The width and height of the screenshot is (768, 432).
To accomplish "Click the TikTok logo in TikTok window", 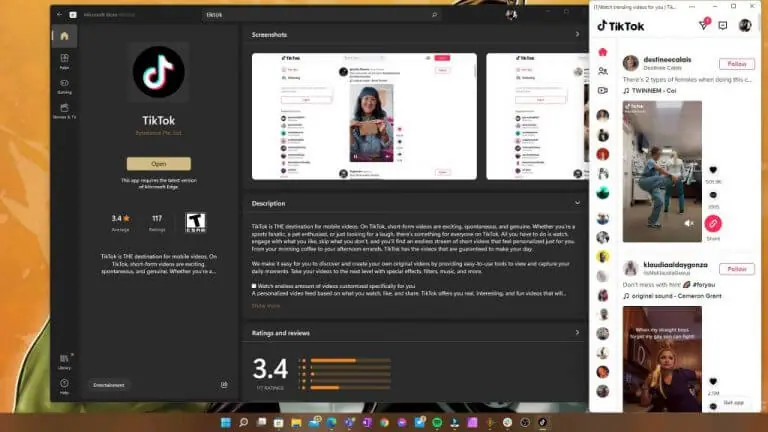I will coord(621,26).
